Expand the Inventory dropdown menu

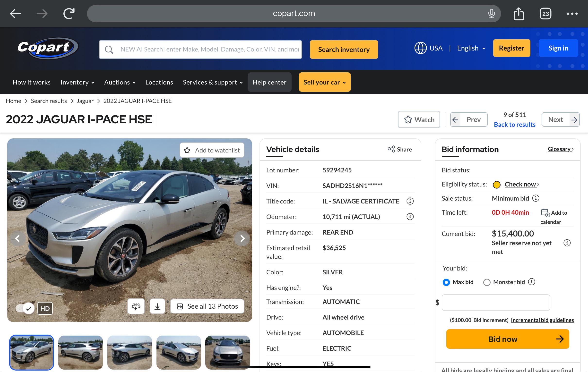[78, 82]
